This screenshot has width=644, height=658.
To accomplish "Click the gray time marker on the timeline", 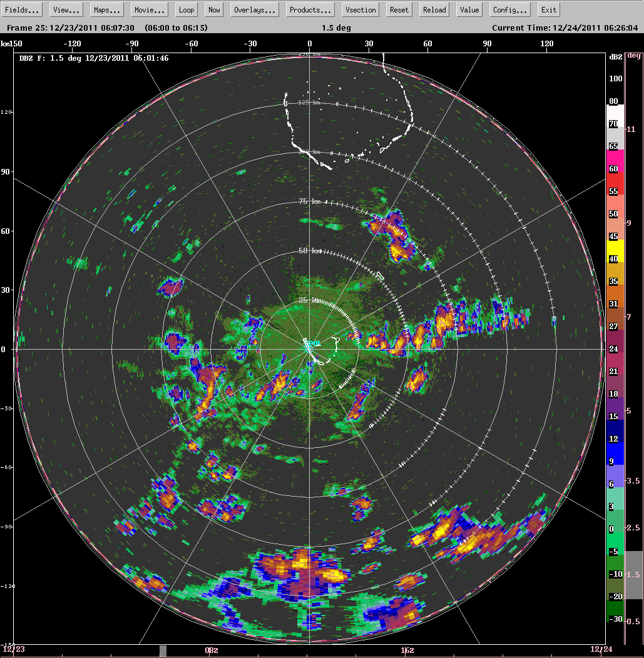I will click(163, 651).
